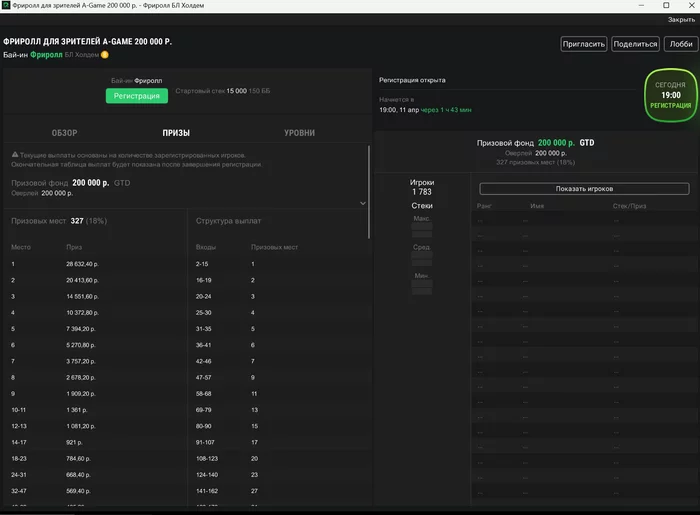The width and height of the screenshot is (700, 515).
Task: Click Показать игроков button
Action: tap(584, 189)
